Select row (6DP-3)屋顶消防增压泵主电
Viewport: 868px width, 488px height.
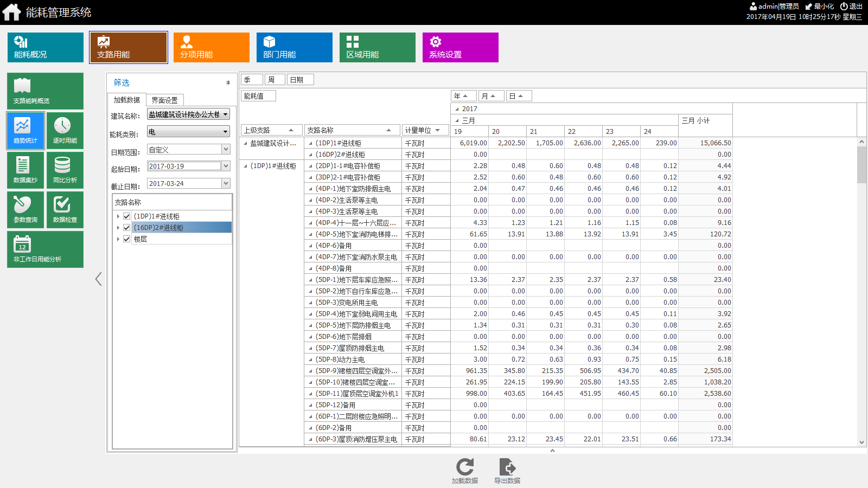[353, 439]
